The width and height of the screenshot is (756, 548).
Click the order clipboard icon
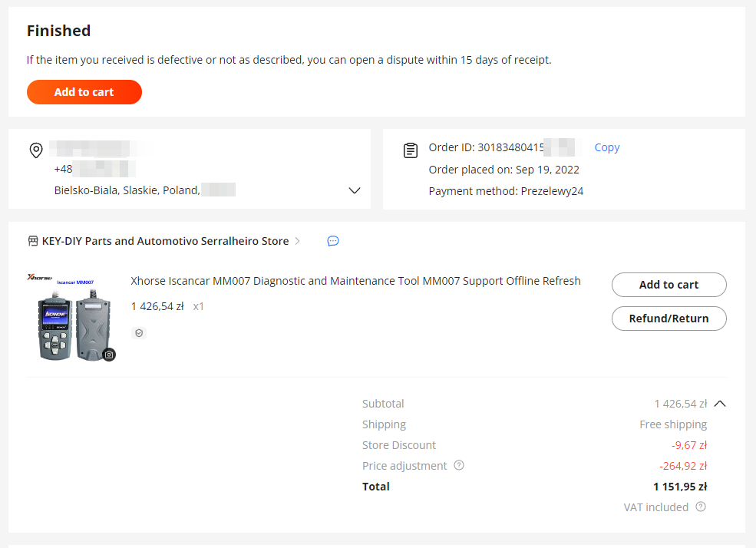411,150
